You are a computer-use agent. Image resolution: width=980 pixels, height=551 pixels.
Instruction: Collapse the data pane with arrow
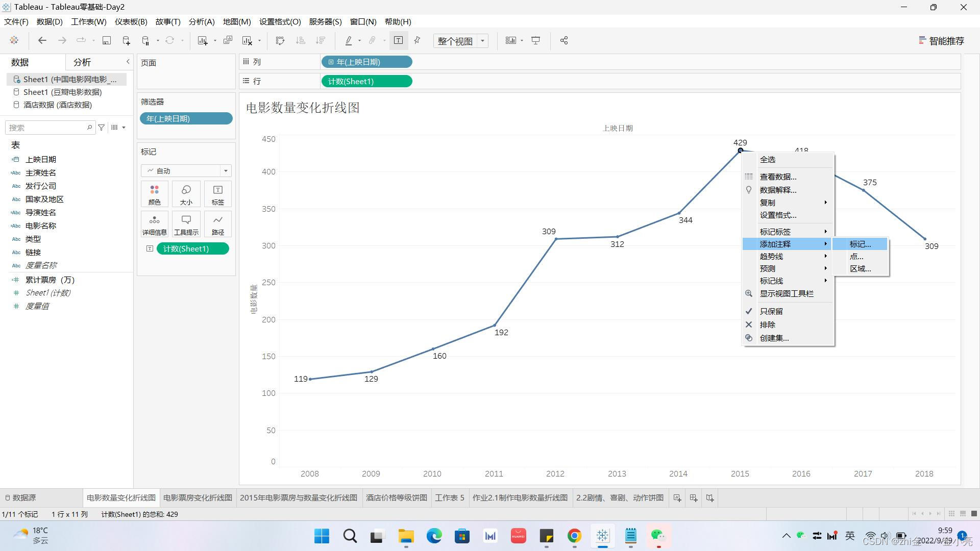(x=128, y=62)
